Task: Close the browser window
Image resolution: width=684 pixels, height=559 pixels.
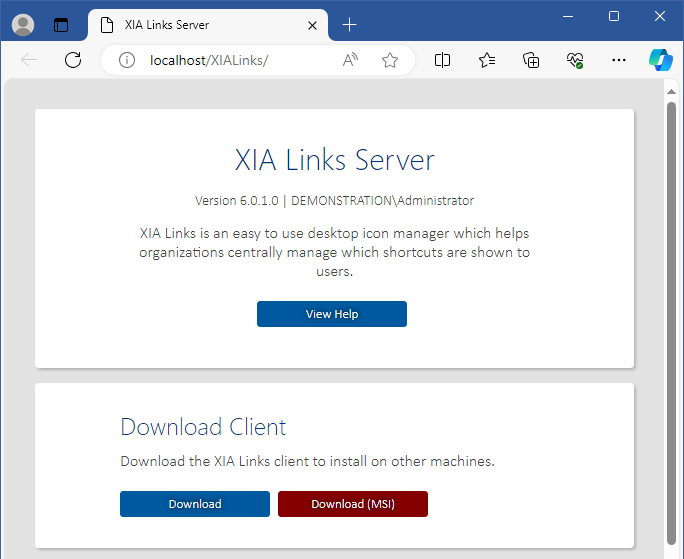Action: click(x=660, y=17)
